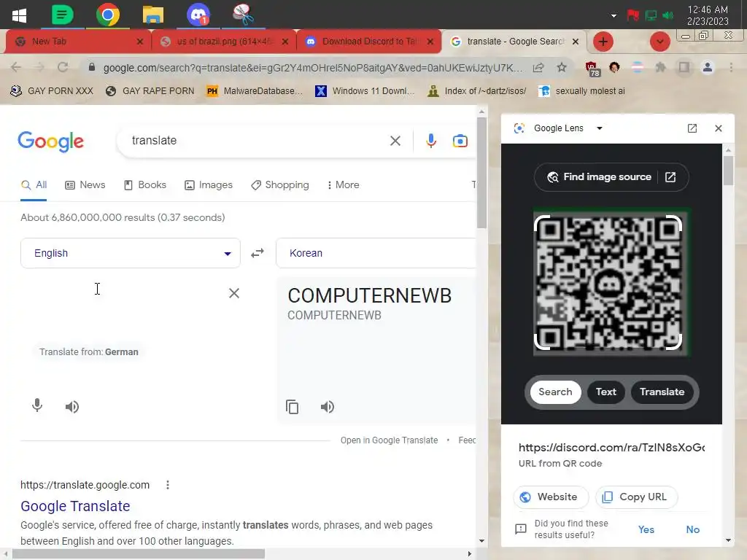Select the Books results tab
This screenshot has width=747, height=560.
pos(145,184)
